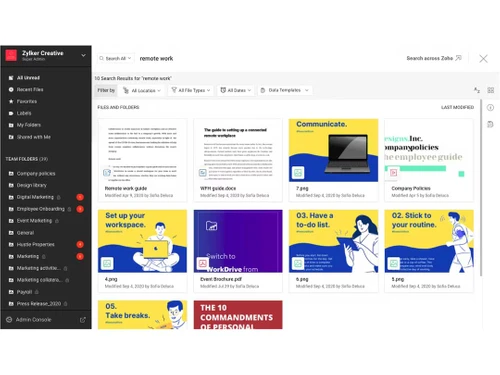Click the lock icon beside Payroll

[37, 292]
